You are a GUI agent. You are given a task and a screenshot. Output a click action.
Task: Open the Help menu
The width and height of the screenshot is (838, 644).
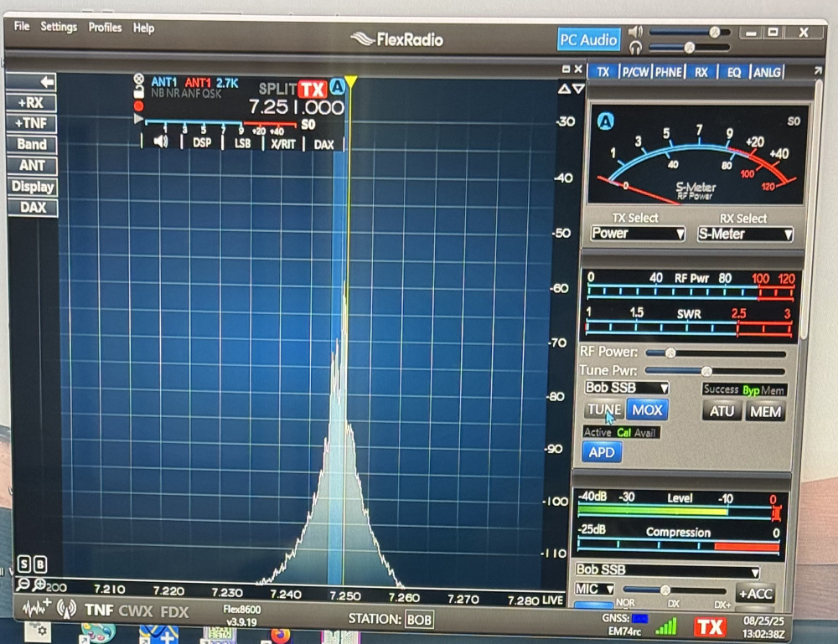click(x=143, y=28)
